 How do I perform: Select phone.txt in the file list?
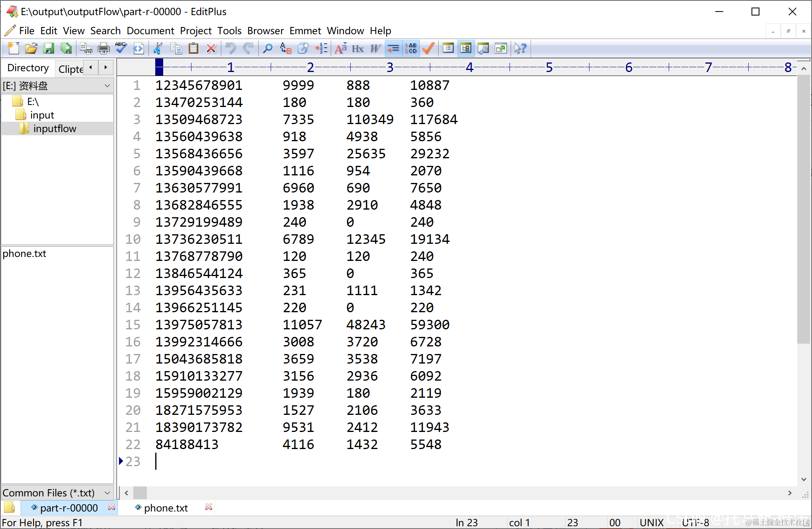(x=24, y=253)
